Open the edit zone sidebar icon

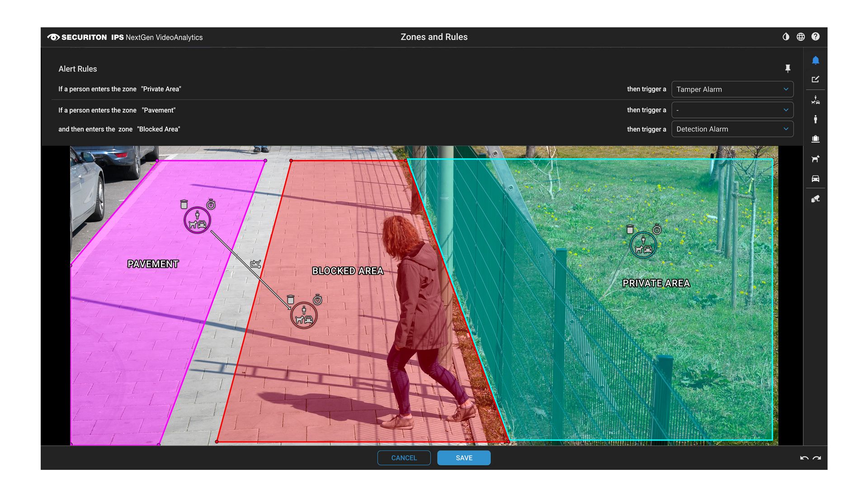click(816, 79)
